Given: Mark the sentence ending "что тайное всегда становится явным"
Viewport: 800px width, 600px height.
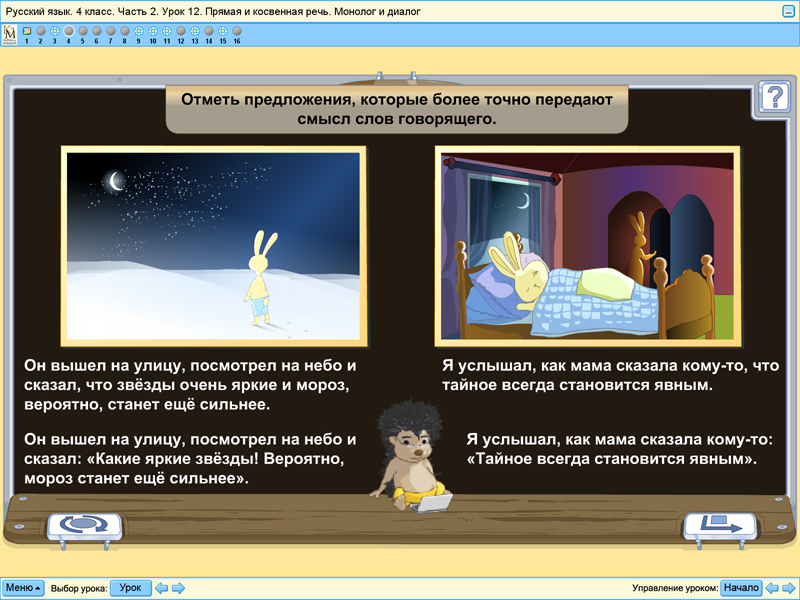Looking at the screenshot, I should [610, 376].
